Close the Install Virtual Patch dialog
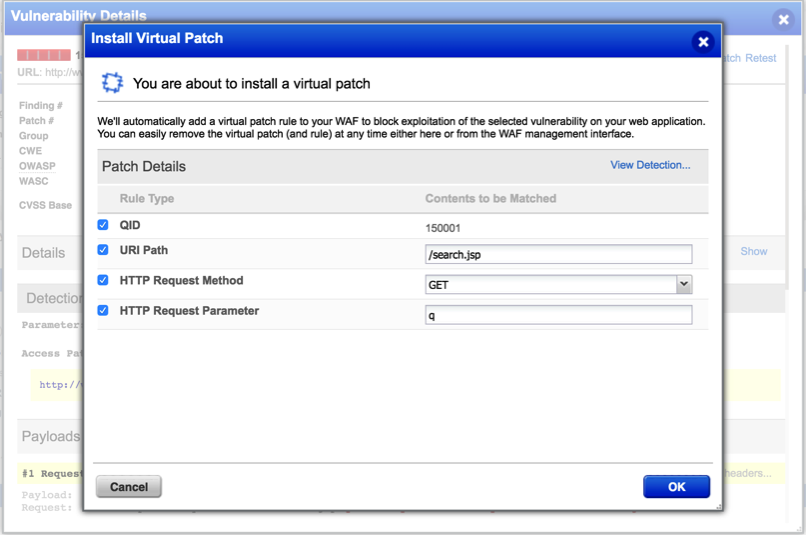807x535 pixels. click(x=703, y=41)
